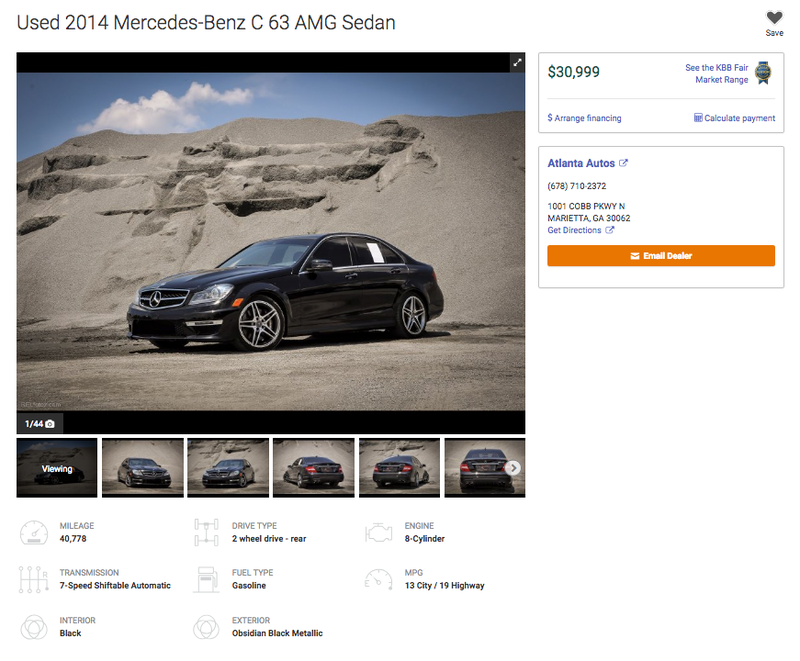Open the Calculate payment calculator
Image resolution: width=800 pixels, height=661 pixels.
(734, 118)
